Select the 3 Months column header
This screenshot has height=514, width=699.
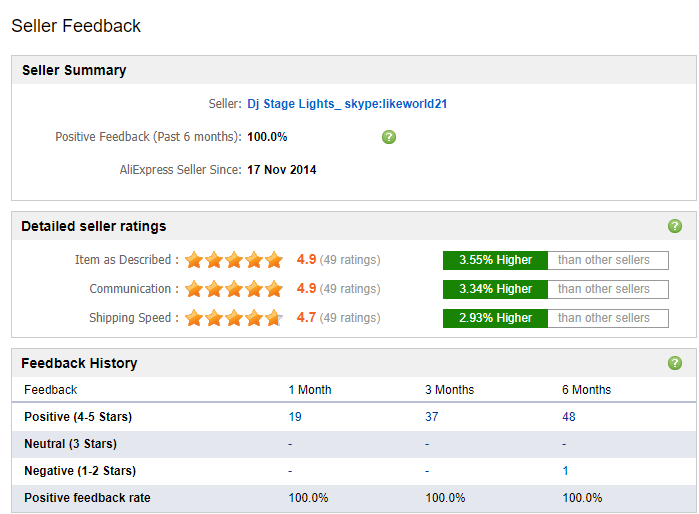click(450, 390)
